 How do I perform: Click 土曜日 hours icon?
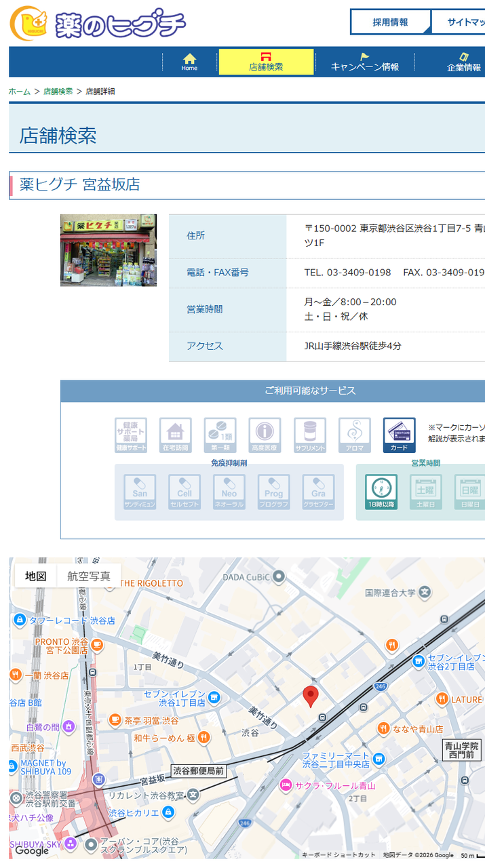(426, 492)
